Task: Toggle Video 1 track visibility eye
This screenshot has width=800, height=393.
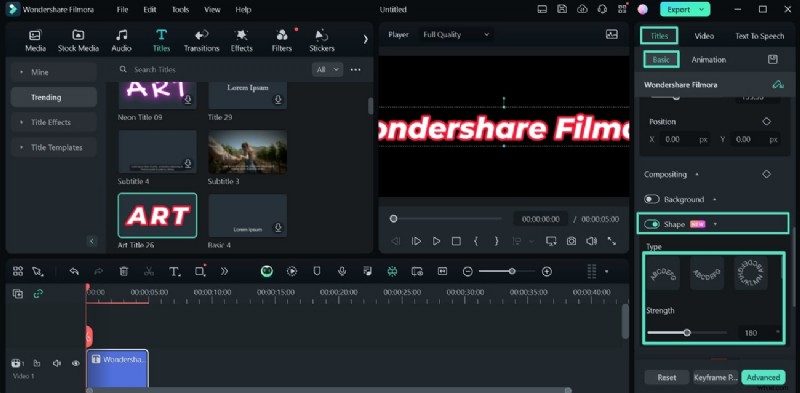Action: pos(76,363)
